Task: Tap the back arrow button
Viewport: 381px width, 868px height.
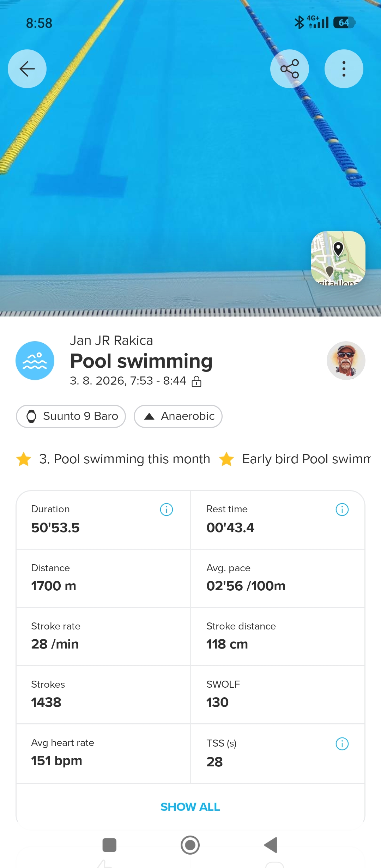Action: (27, 69)
